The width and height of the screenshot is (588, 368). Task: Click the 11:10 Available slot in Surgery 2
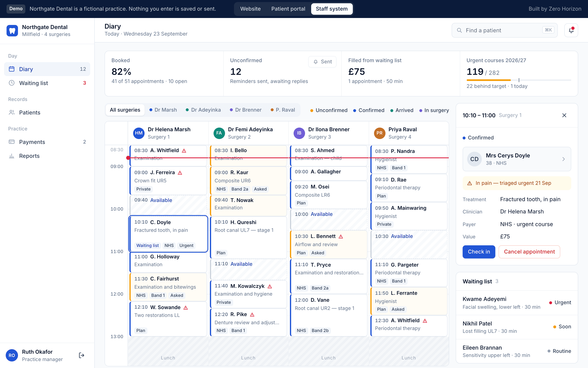(248, 269)
